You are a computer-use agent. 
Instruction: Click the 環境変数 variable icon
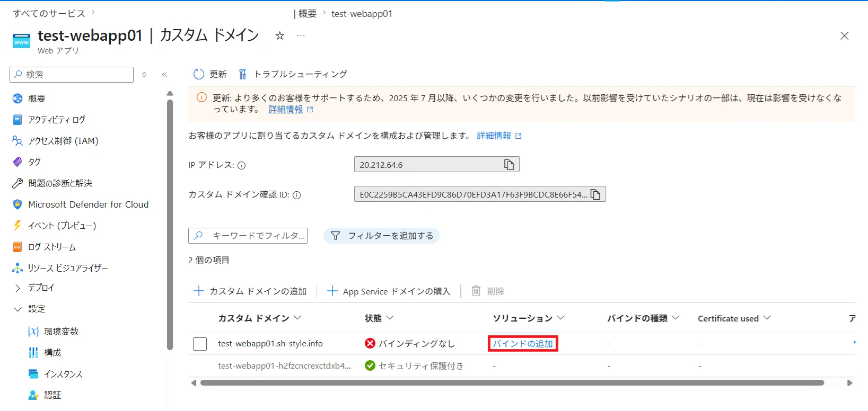(x=33, y=332)
